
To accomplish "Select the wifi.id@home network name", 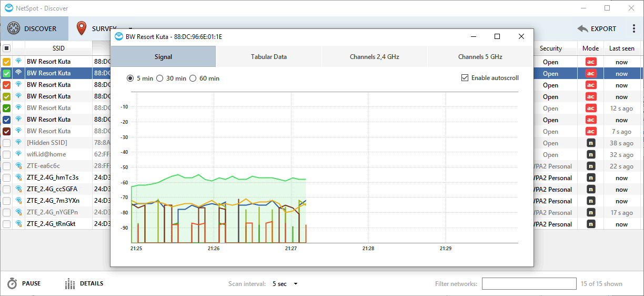I will click(x=46, y=154).
